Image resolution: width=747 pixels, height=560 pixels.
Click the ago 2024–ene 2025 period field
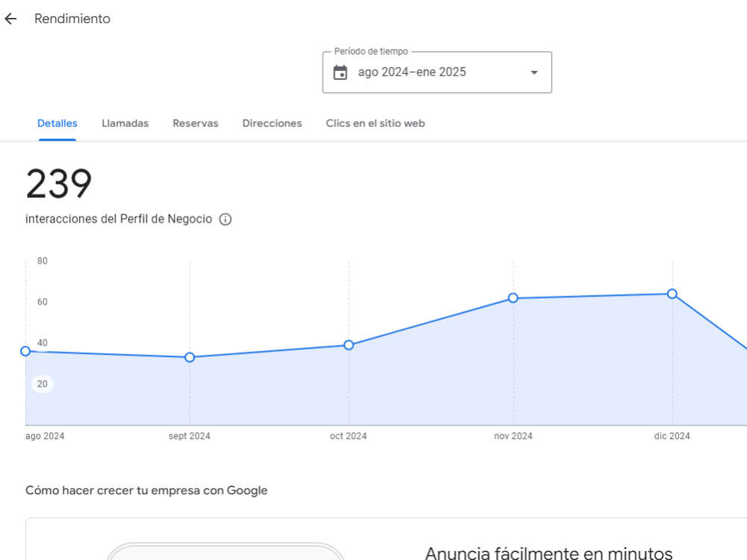[437, 72]
